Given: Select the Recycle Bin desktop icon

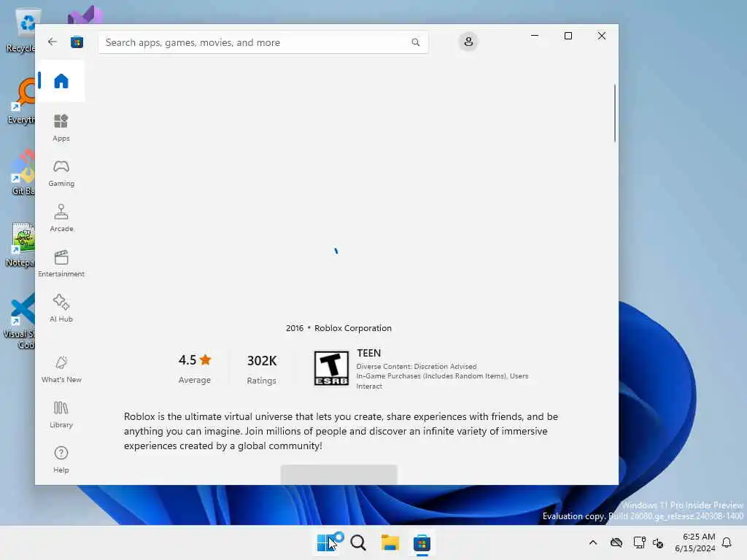Looking at the screenshot, I should (21, 31).
